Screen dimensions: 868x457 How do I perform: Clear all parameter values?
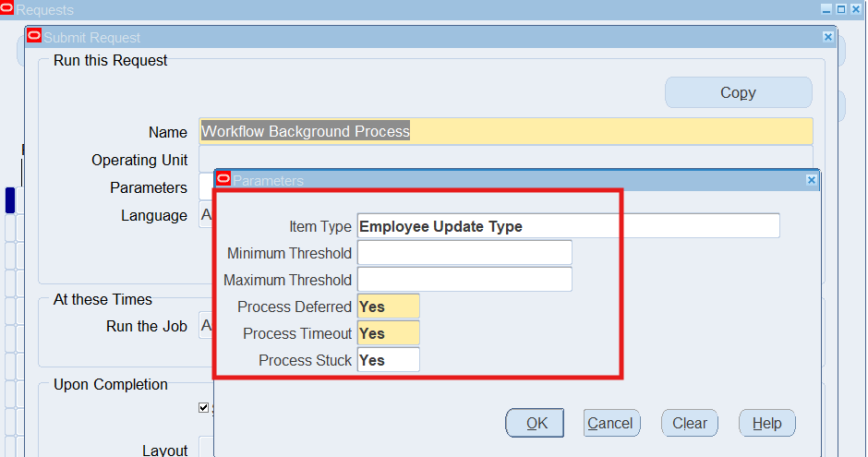pyautogui.click(x=689, y=424)
